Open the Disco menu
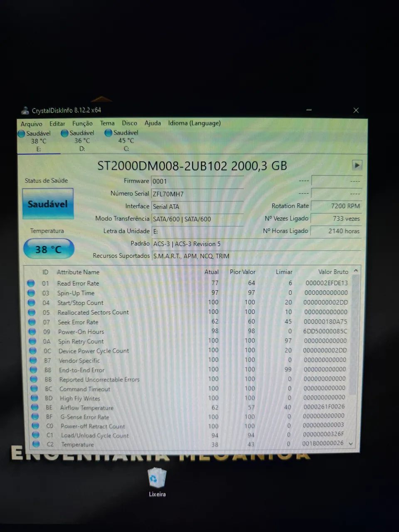 pyautogui.click(x=129, y=123)
